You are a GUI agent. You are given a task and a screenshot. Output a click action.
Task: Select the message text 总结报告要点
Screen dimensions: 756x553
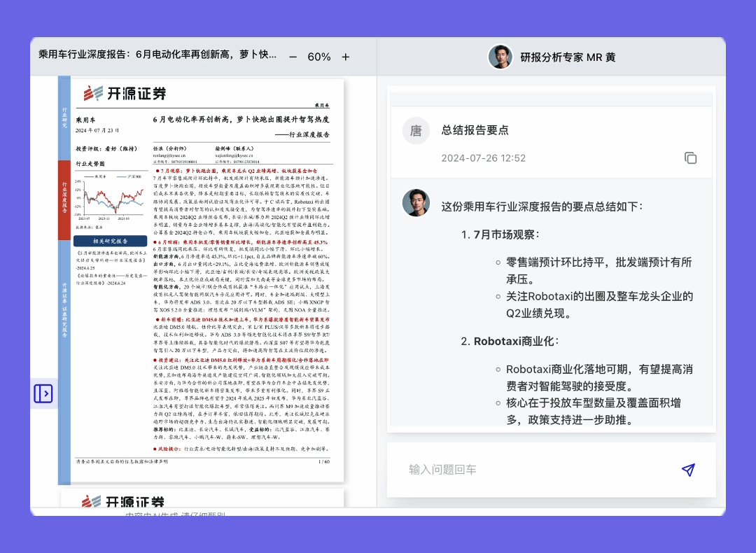tap(475, 129)
